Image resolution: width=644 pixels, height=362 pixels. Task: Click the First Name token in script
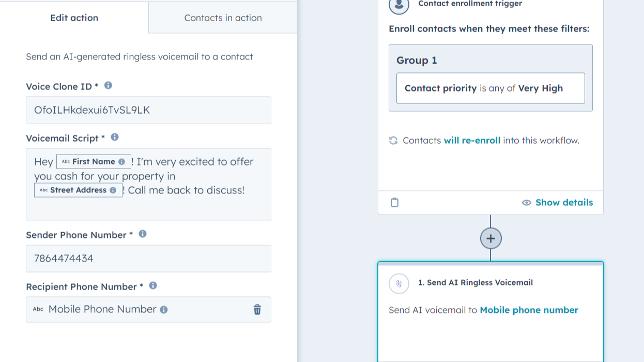(93, 162)
